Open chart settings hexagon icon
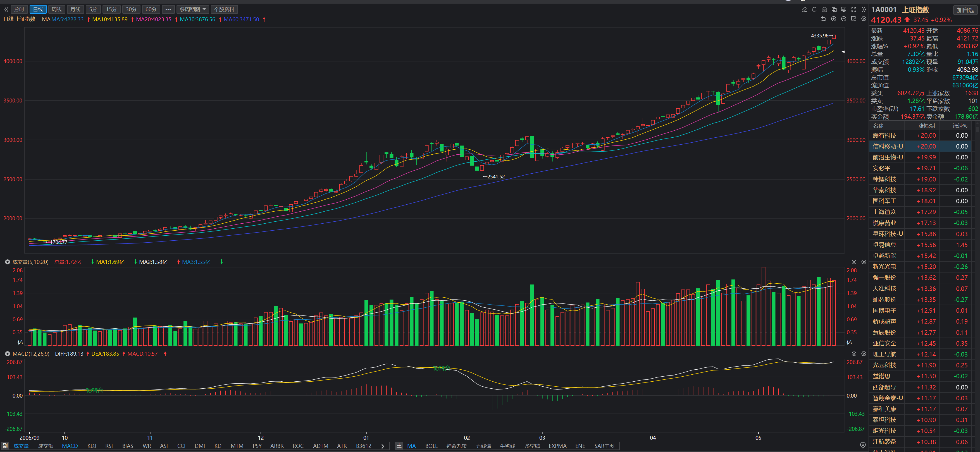The image size is (980, 452). (864, 19)
